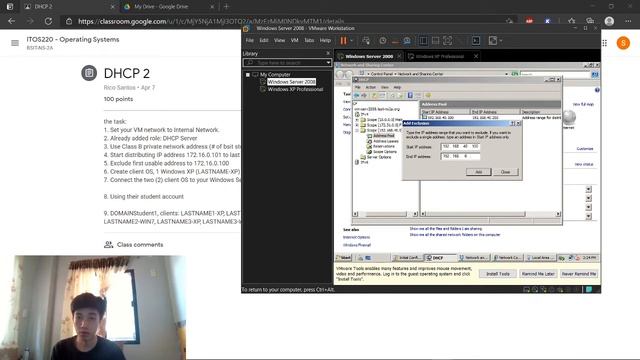Click the End IP address field

[x=460, y=156]
